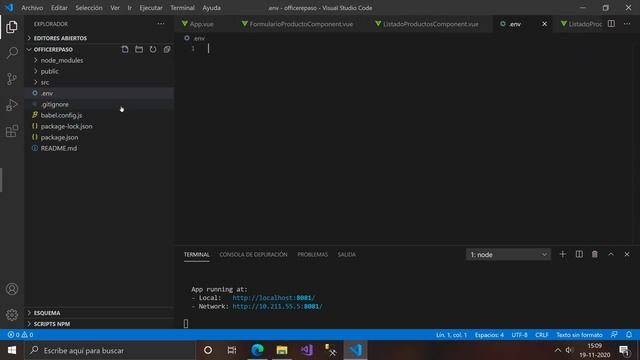The image size is (640, 360).
Task: Open Microsoft Edge from taskbar
Action: (257, 350)
